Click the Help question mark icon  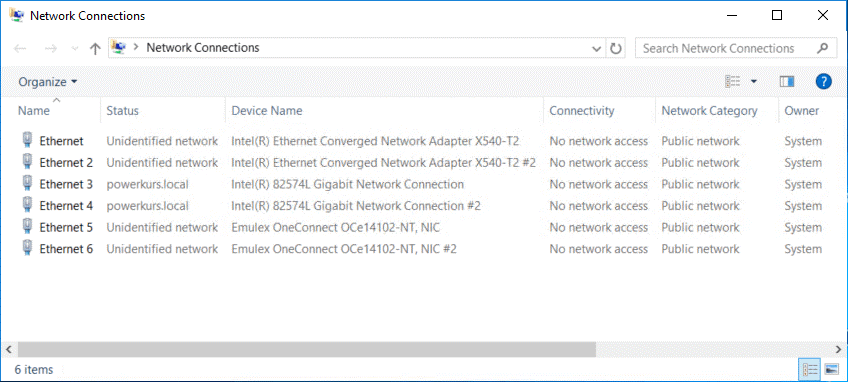coord(823,82)
